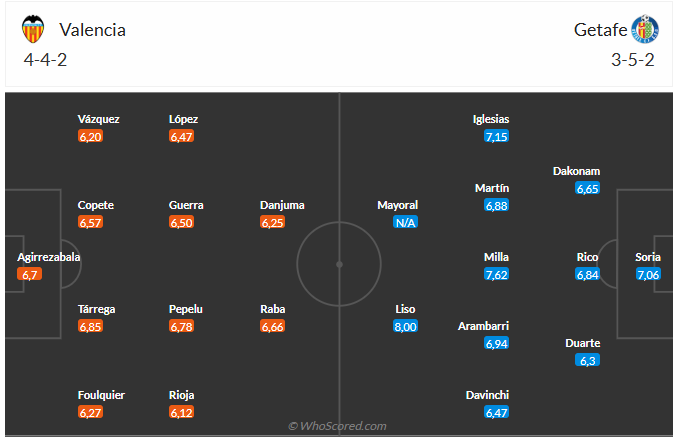Click the WhoScored.com watermark
The height and width of the screenshot is (437, 679).
click(x=338, y=426)
